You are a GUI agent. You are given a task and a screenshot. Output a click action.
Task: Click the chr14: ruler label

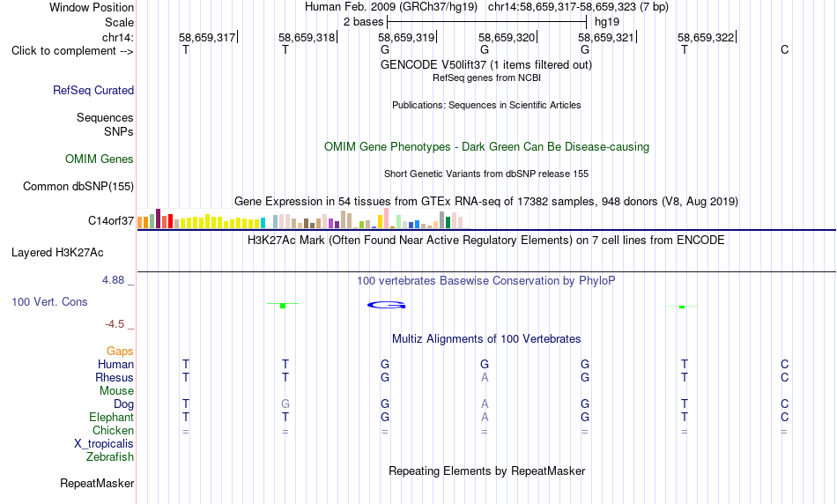118,37
